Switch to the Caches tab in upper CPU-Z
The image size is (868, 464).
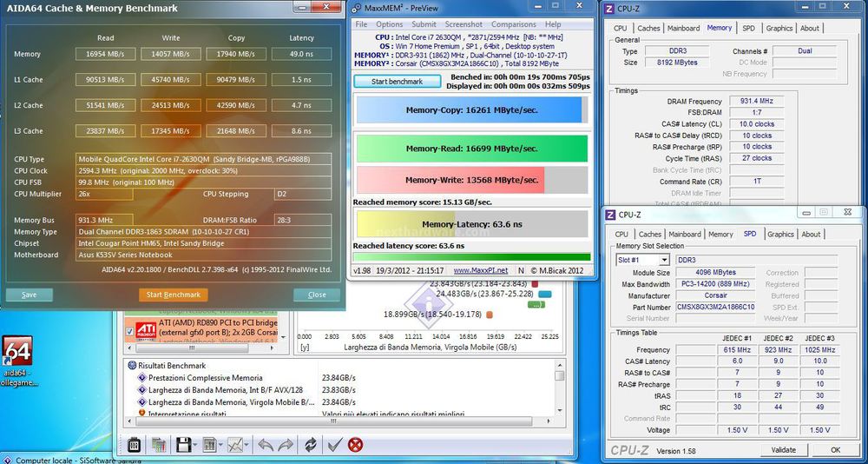coord(648,29)
